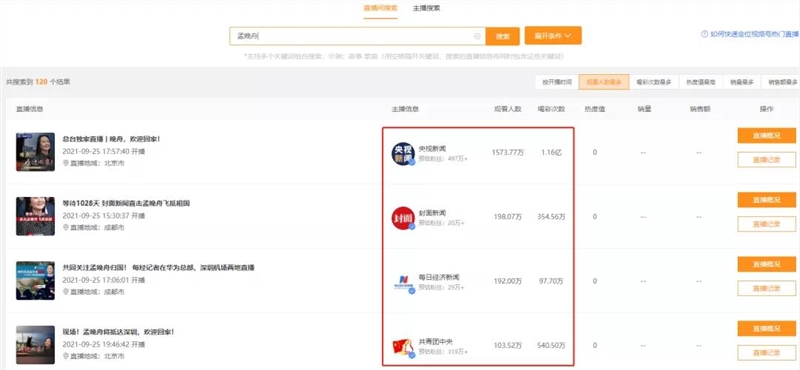This screenshot has width=800, height=370.
Task: Clear the search box with the circle-x icon
Action: pos(478,36)
